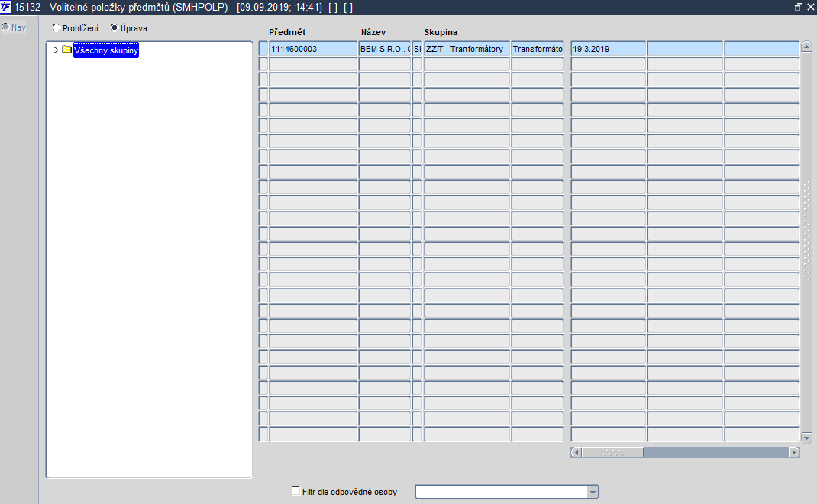Select the first row's record selector
This screenshot has height=504, width=817.
coord(263,49)
